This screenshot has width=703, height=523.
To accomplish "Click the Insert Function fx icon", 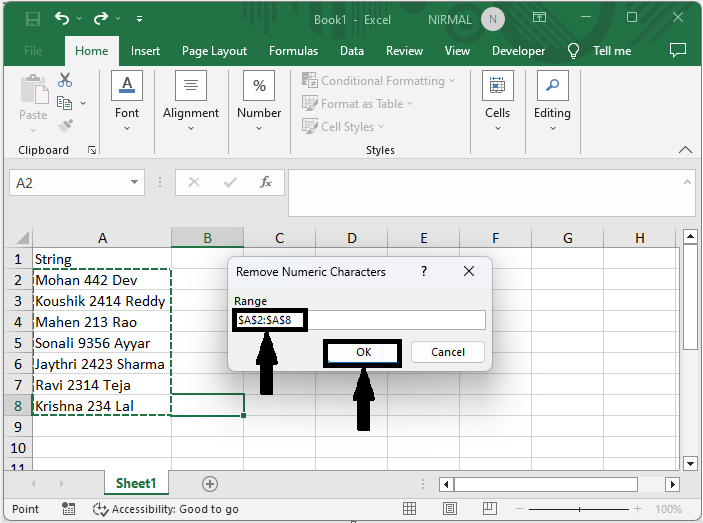I will click(266, 183).
